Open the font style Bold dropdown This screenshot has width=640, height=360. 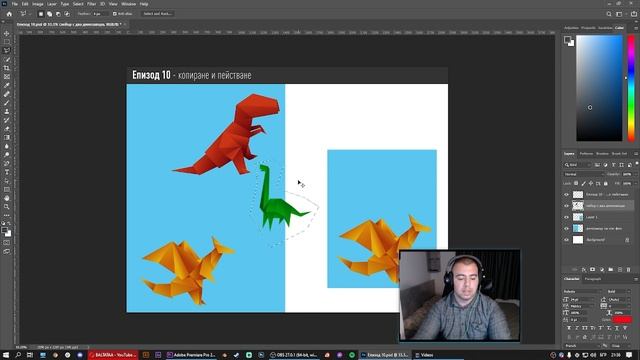(x=619, y=291)
